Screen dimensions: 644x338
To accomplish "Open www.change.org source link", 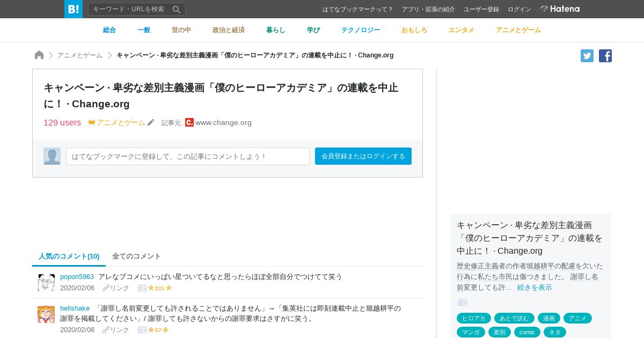I will tap(223, 122).
